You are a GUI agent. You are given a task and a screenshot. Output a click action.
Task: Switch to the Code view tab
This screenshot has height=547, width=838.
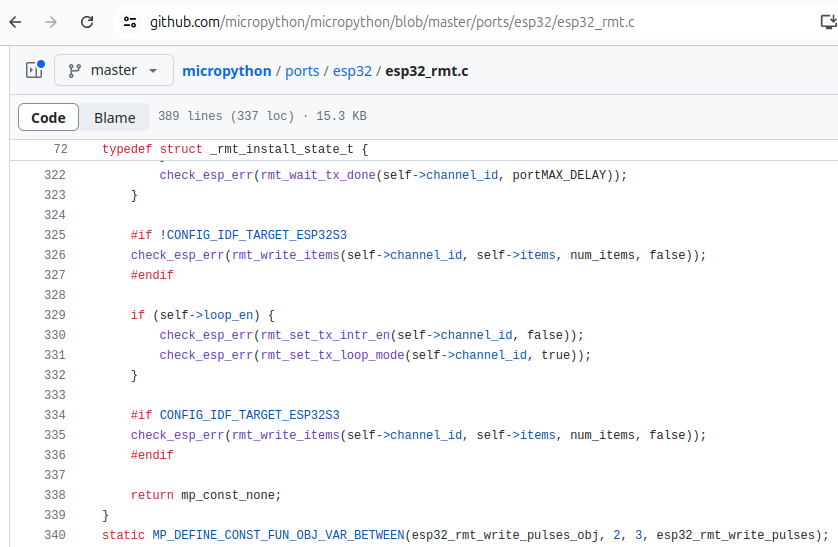click(49, 117)
